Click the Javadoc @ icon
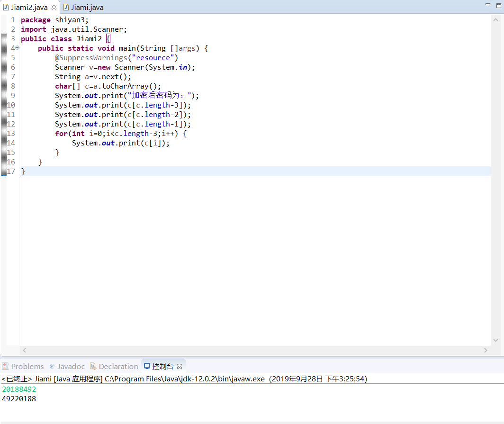The height and width of the screenshot is (424, 504). [52, 366]
